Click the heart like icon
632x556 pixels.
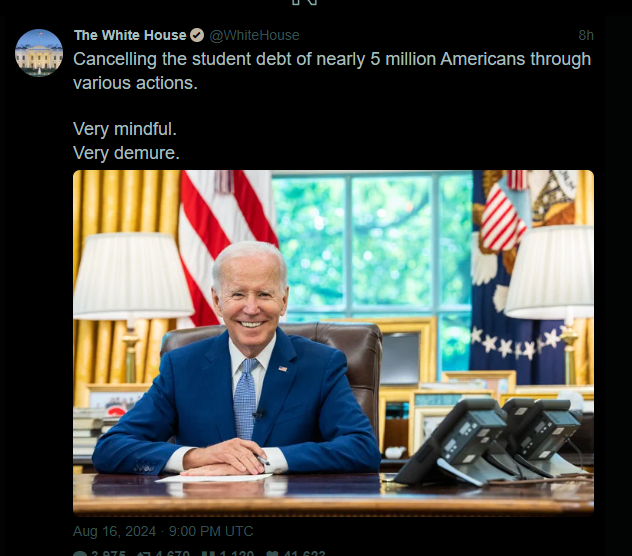point(272,554)
